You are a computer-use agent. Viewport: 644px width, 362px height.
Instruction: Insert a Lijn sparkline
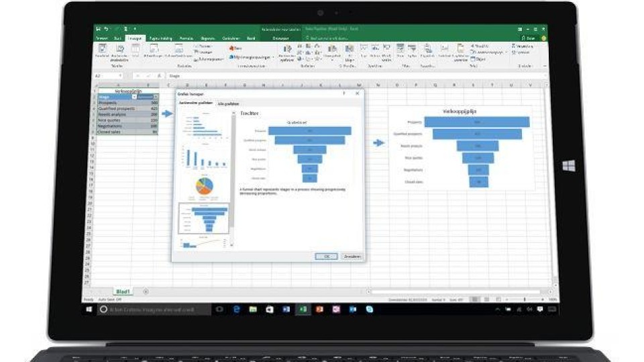pyautogui.click(x=364, y=51)
